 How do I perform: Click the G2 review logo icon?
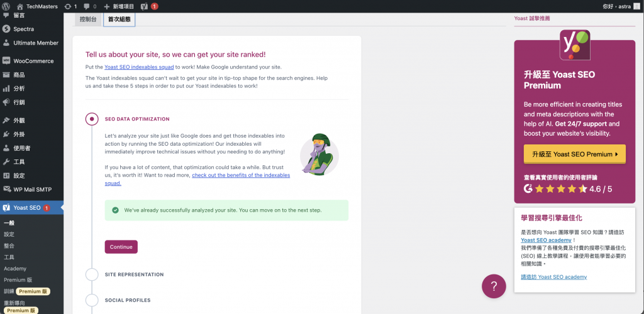coord(528,189)
